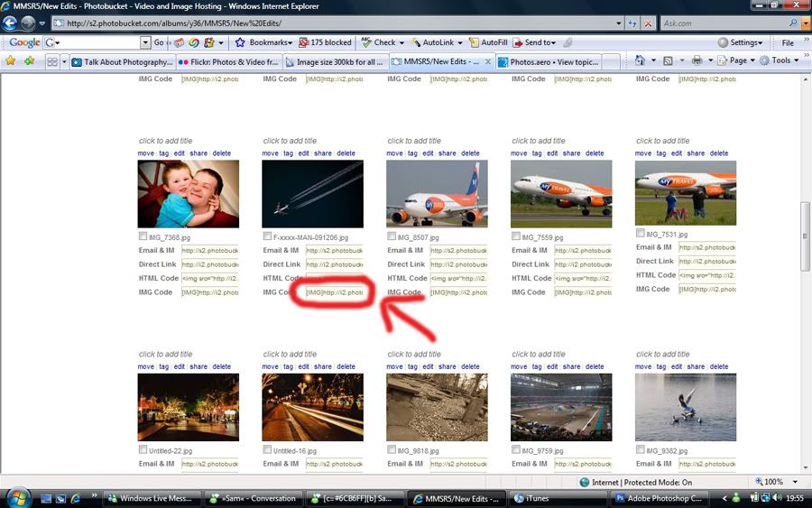
Task: Open the File menu
Action: (x=788, y=43)
